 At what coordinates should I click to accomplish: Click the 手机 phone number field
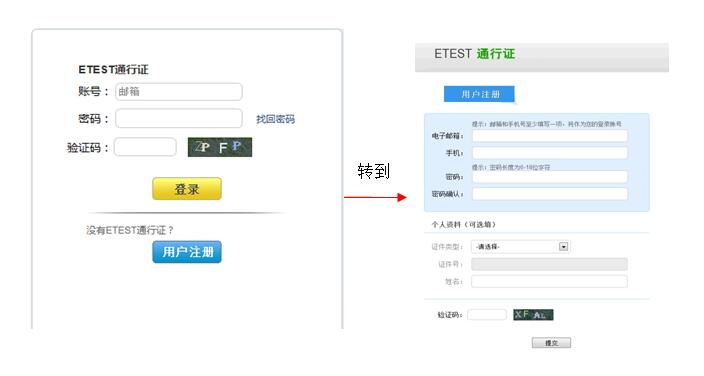pyautogui.click(x=550, y=153)
